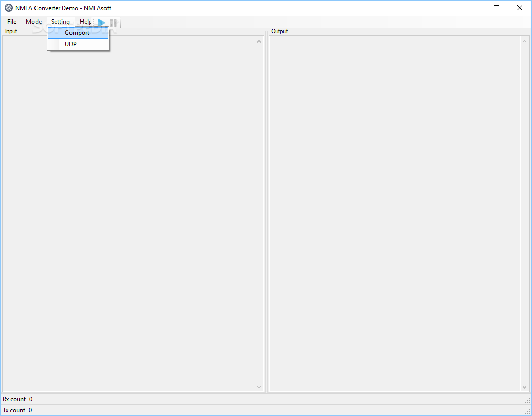Click the blue Play toolbar icon
The width and height of the screenshot is (532, 416).
[x=101, y=23]
